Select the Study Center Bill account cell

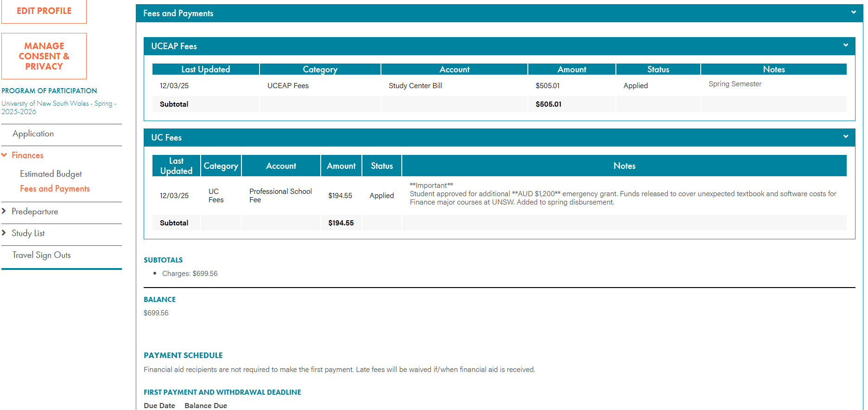click(415, 86)
